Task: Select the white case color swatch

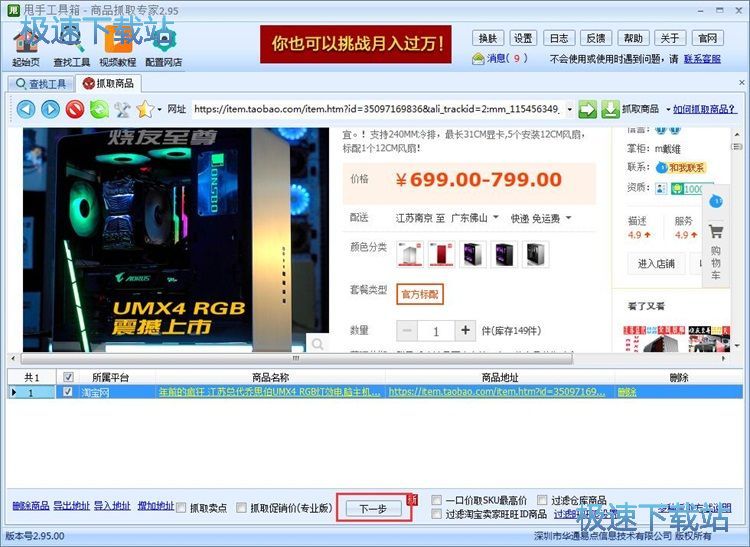Action: (410, 254)
